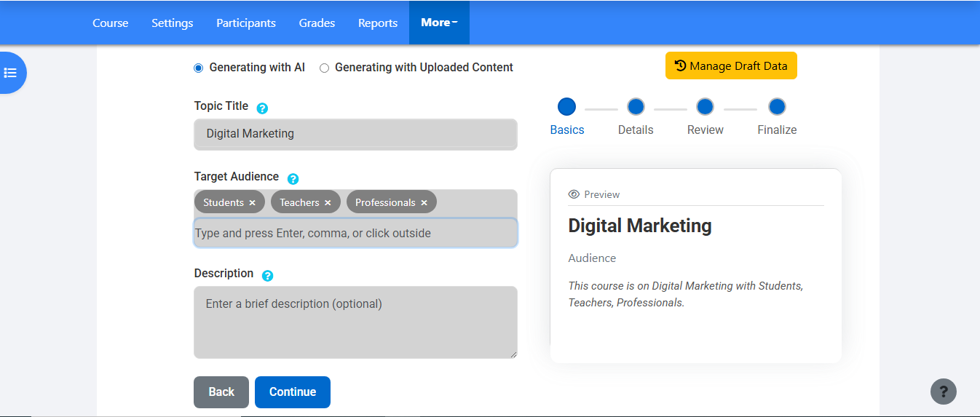Switch to the Grades tab
The height and width of the screenshot is (417, 980).
coord(317,23)
